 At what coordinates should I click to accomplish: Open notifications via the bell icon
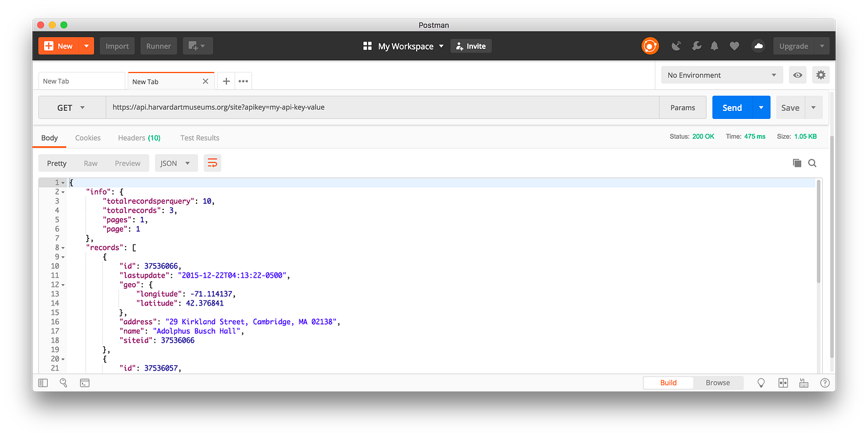point(714,46)
